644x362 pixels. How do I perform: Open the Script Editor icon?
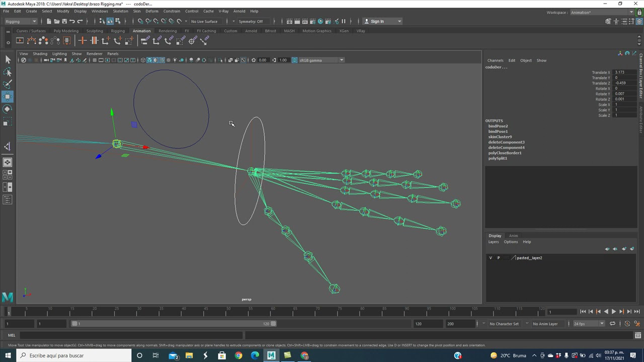tap(637, 335)
